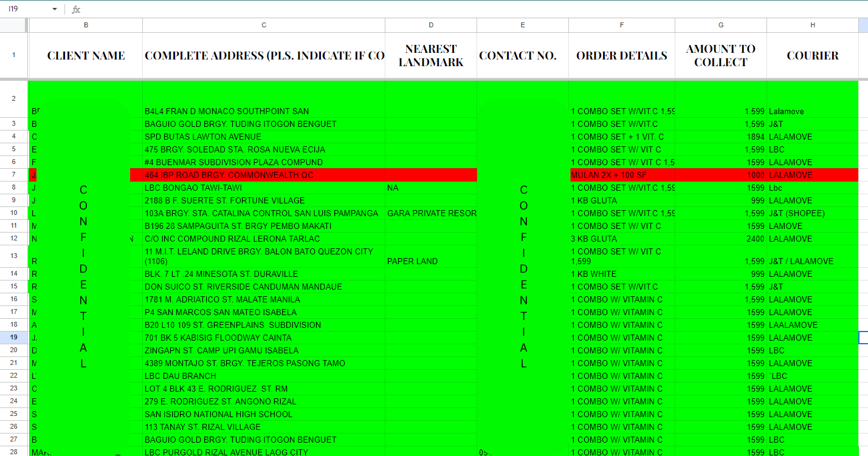The height and width of the screenshot is (456, 868).
Task: Select column E header
Action: 523,25
